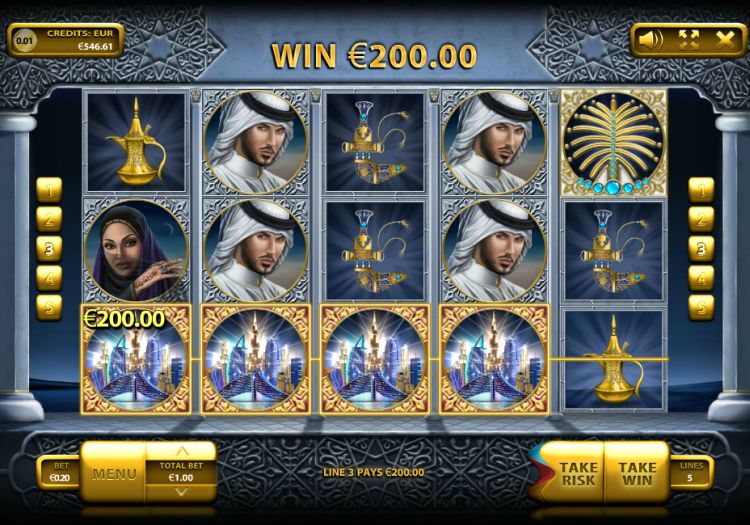
Task: Select payline 1 on left side
Action: click(x=49, y=190)
